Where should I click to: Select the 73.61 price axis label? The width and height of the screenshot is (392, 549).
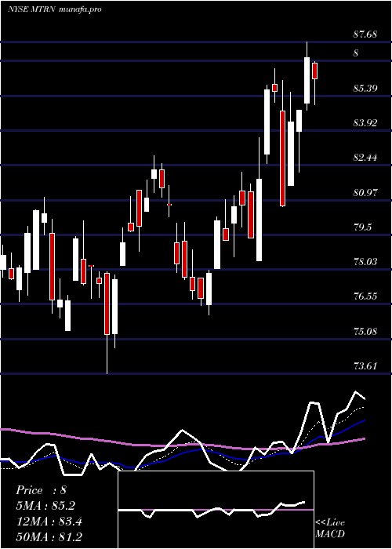tap(365, 366)
